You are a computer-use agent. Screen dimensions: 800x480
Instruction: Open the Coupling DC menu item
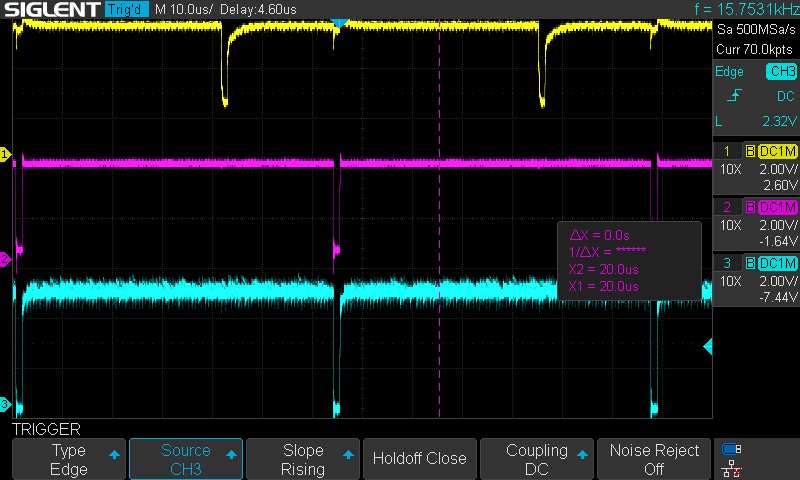pos(537,459)
